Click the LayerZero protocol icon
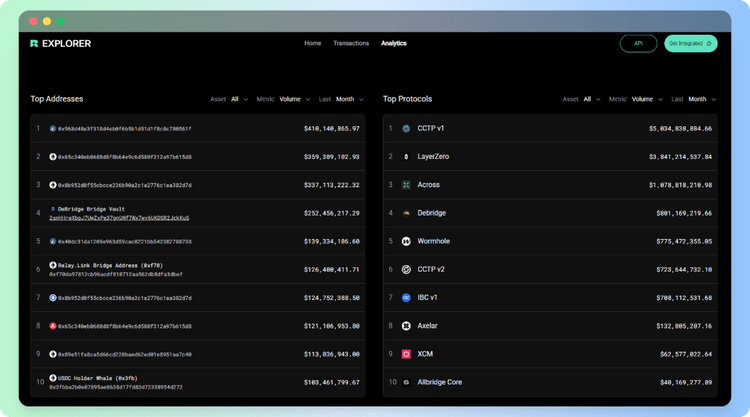Image resolution: width=750 pixels, height=417 pixels. pos(406,157)
